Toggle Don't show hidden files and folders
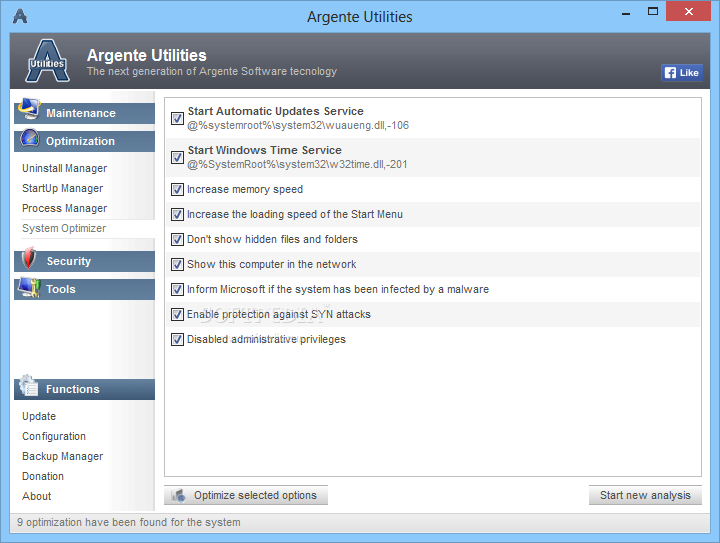Viewport: 720px width, 543px height. 177,240
